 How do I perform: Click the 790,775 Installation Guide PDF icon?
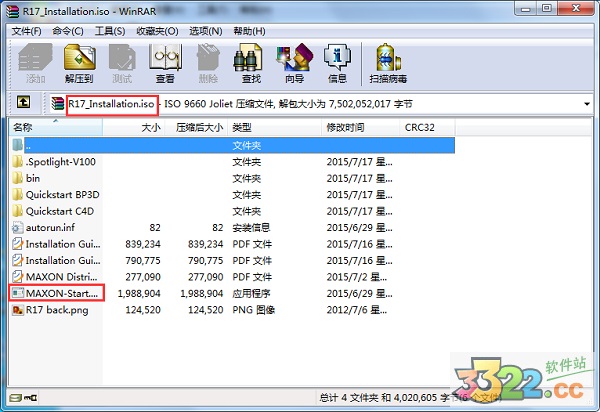(x=18, y=261)
